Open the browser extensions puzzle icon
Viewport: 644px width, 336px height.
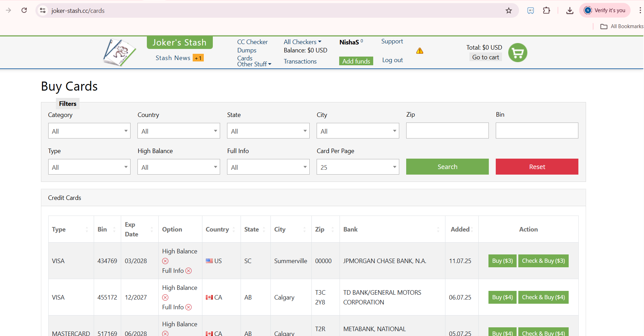pyautogui.click(x=546, y=10)
